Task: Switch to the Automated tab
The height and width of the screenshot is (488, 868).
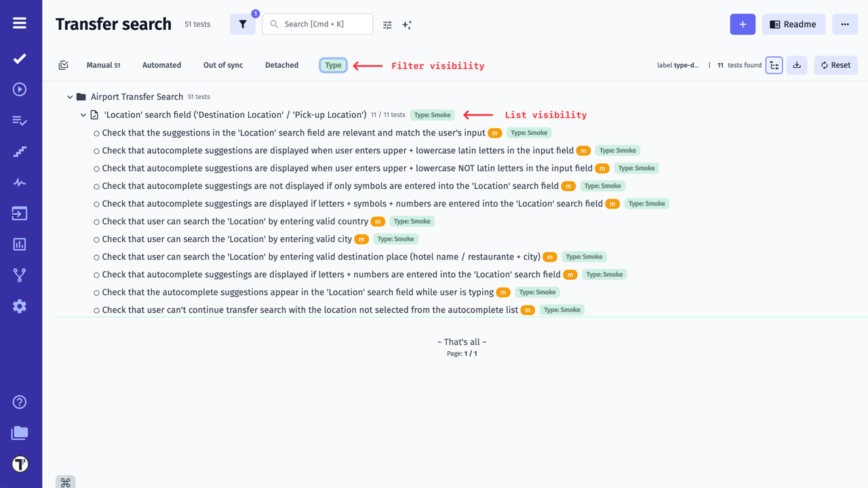Action: [161, 65]
